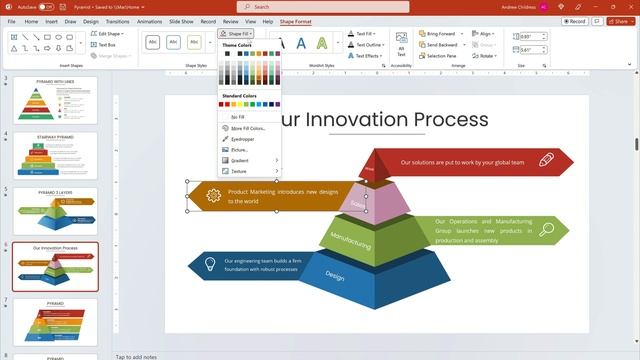Choose the oval shape
Viewport: 640px width, 360px height.
click(58, 37)
